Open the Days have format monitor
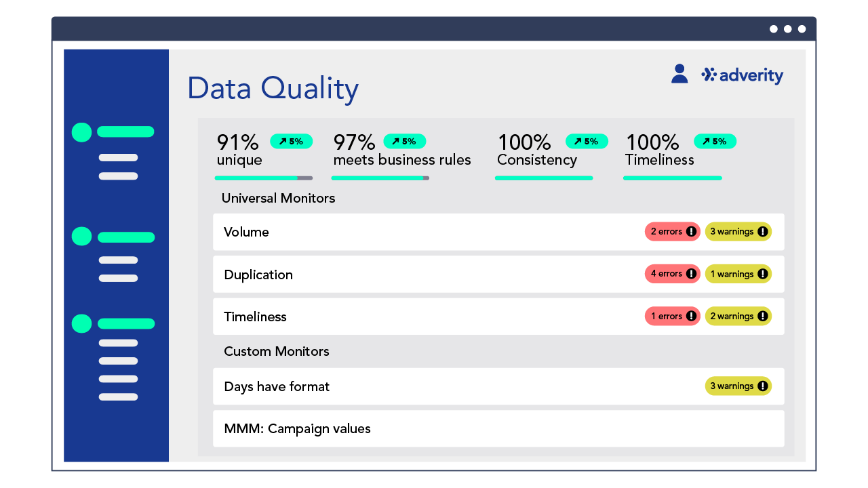The width and height of the screenshot is (868, 488). (x=498, y=386)
